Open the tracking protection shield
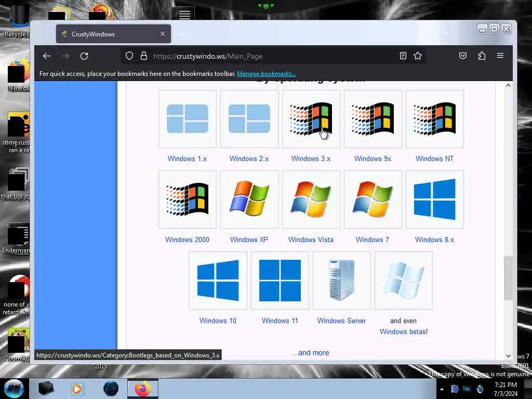 (x=129, y=56)
